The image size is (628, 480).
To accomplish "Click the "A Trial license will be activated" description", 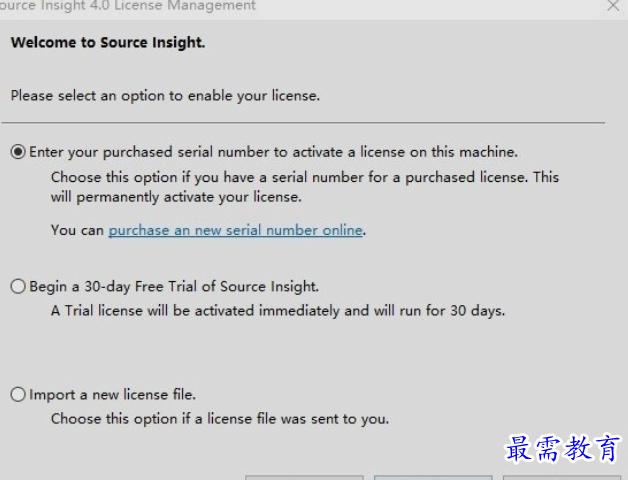I will tap(278, 311).
